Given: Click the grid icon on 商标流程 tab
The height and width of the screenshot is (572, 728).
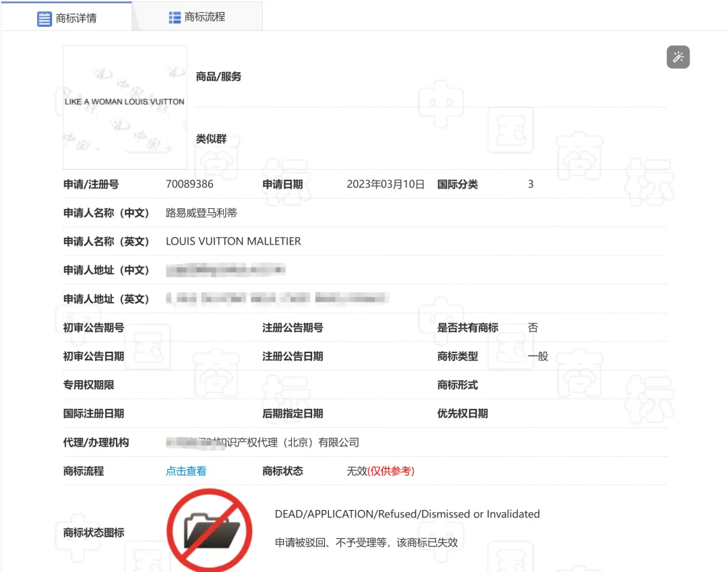Looking at the screenshot, I should pyautogui.click(x=175, y=18).
